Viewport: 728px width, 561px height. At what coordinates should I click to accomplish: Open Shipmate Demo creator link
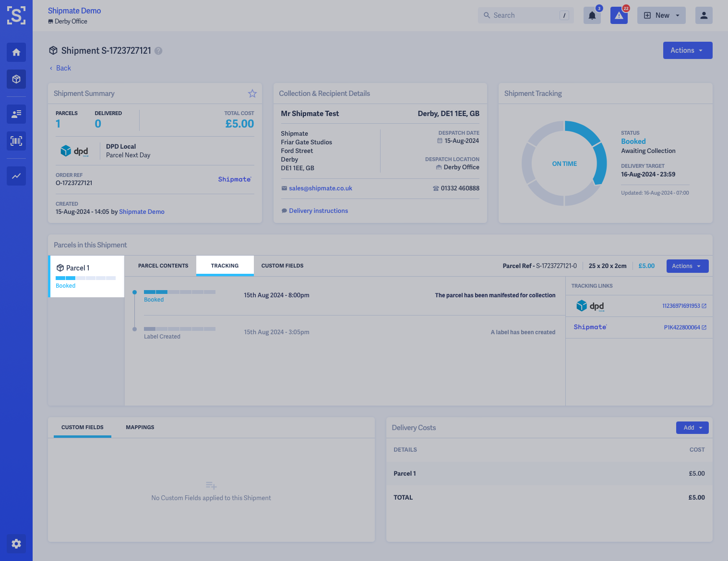point(142,212)
